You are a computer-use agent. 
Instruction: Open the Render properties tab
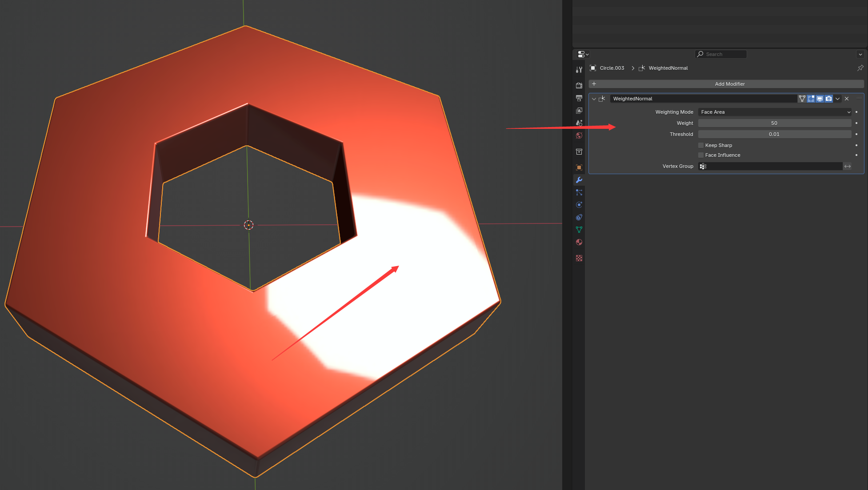579,85
